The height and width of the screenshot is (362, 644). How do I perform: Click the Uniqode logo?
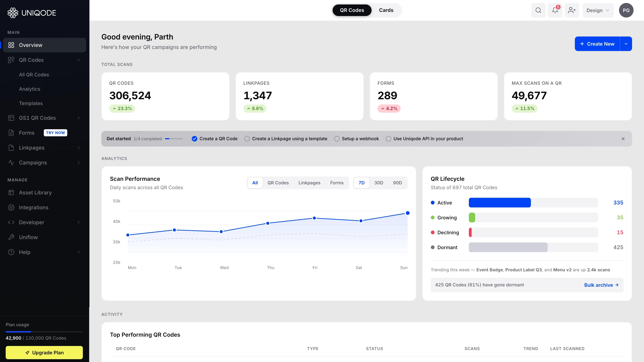click(32, 13)
